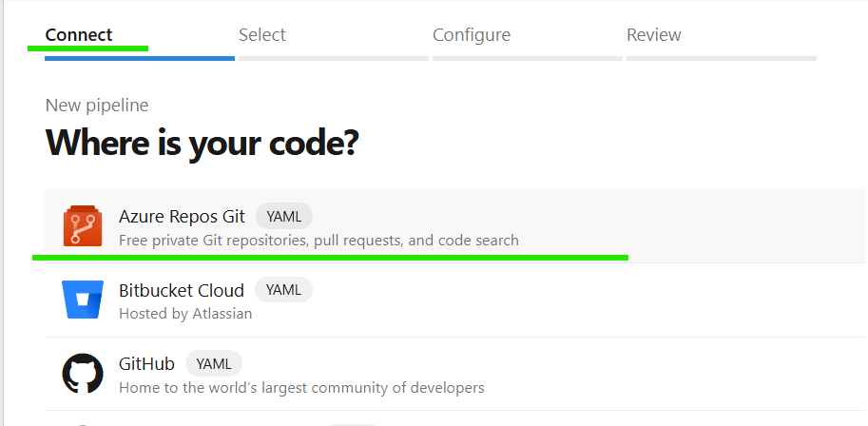
Task: Click the Bitbucket Cloud bucket icon
Action: [x=83, y=300]
